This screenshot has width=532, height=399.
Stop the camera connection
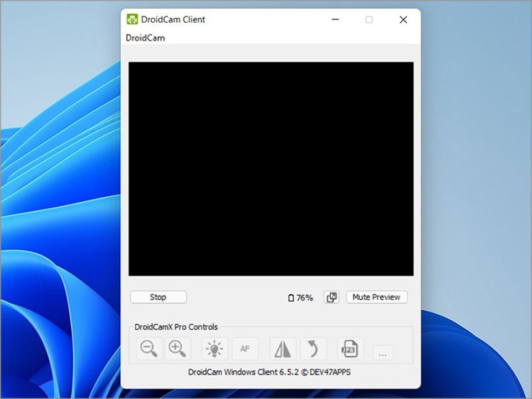click(x=158, y=297)
